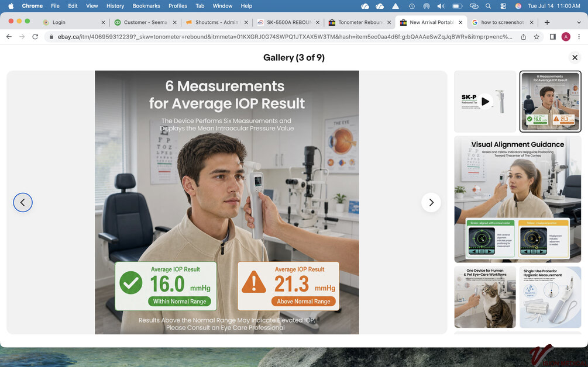Screen dimensions: 588x367
Task: Open the Window menu
Action: point(222,6)
